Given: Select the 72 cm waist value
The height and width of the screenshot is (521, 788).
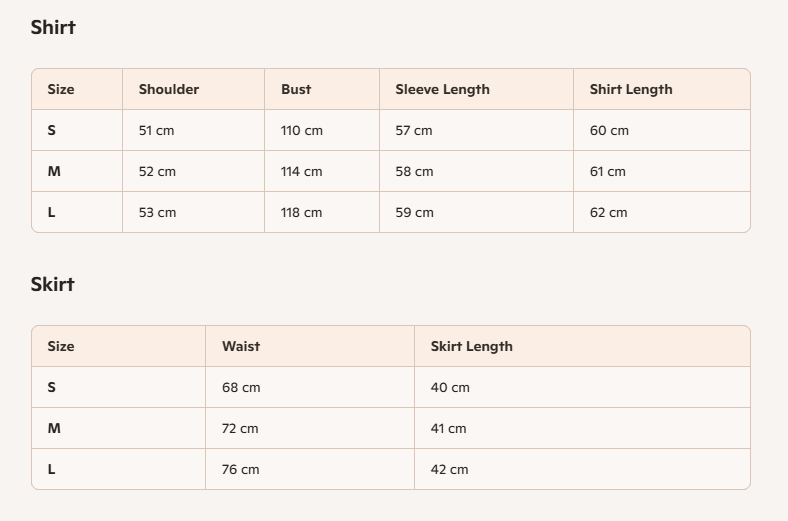Looking at the screenshot, I should (x=240, y=429).
